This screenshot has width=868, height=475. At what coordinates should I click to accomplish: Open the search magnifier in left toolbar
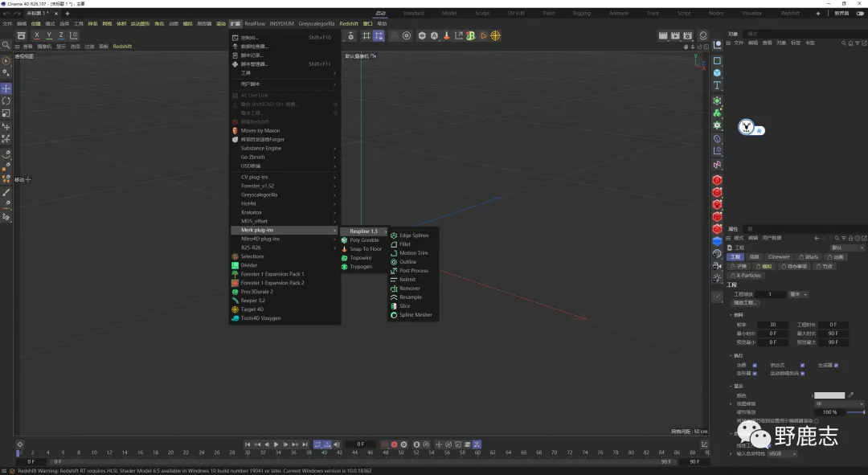[6, 45]
